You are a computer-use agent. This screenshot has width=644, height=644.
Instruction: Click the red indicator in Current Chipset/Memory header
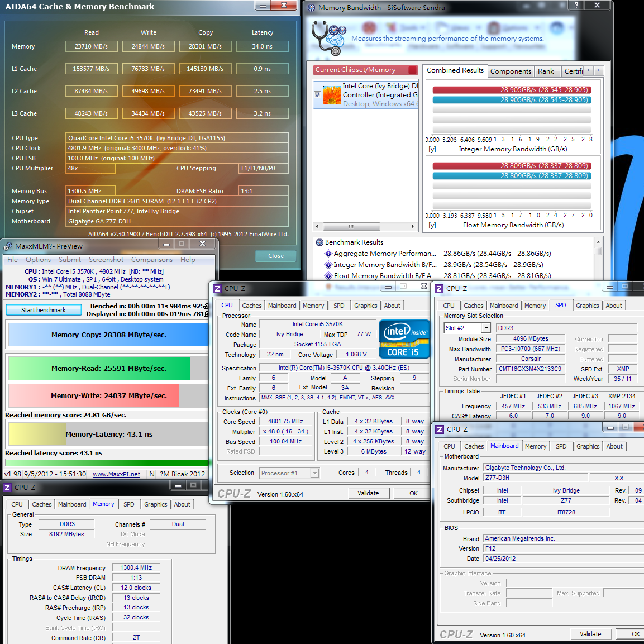tap(412, 70)
